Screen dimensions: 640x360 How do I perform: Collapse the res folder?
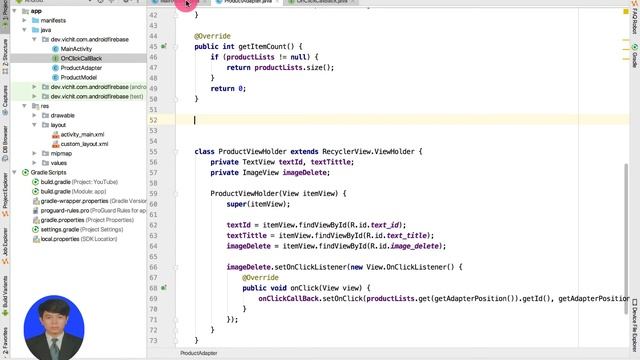(24, 106)
